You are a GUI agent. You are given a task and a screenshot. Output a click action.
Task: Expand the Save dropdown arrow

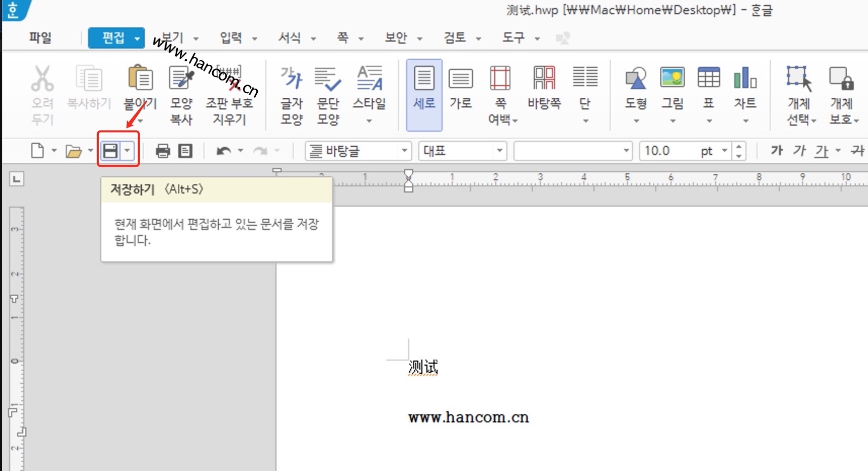128,151
